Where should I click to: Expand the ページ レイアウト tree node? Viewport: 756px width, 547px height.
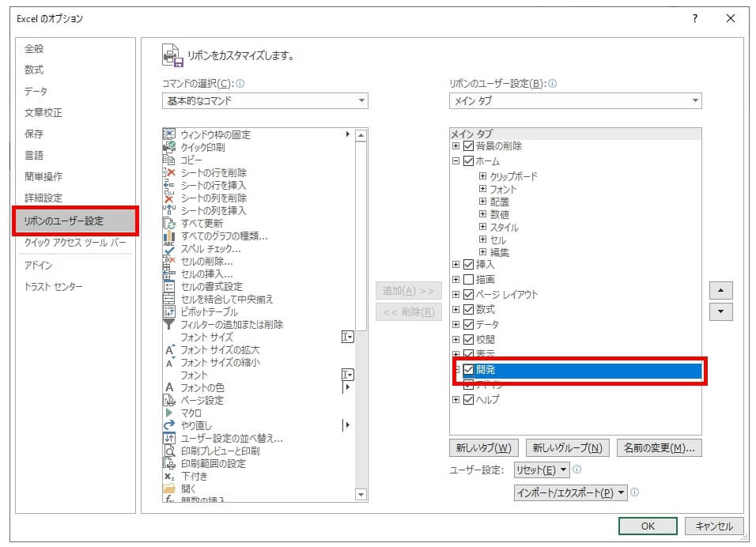tap(455, 294)
